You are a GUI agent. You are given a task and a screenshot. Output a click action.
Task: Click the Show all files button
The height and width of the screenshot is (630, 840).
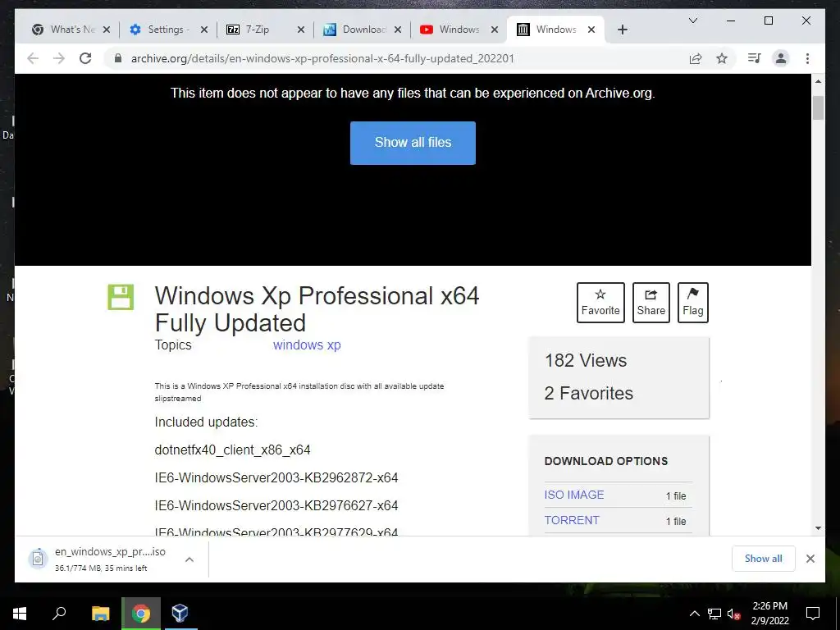[413, 143]
